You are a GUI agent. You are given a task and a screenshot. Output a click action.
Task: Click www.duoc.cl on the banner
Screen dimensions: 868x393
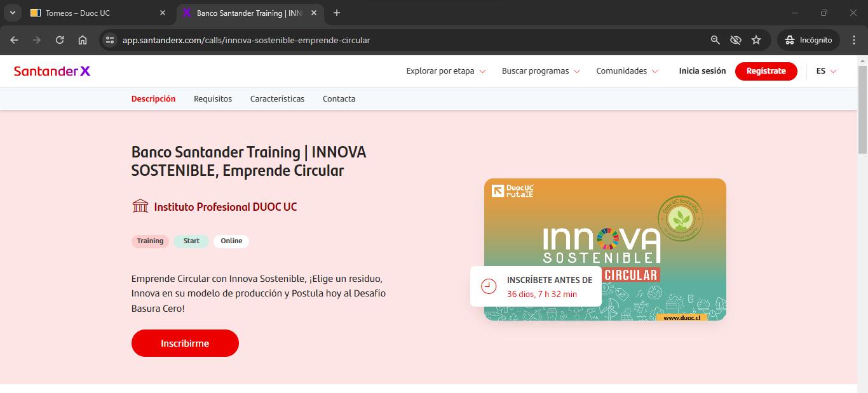click(x=682, y=317)
